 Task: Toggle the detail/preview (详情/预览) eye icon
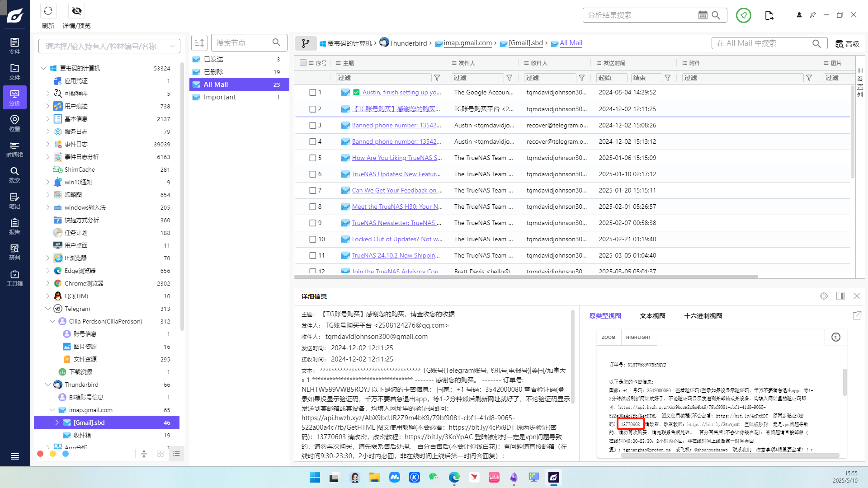click(x=77, y=11)
